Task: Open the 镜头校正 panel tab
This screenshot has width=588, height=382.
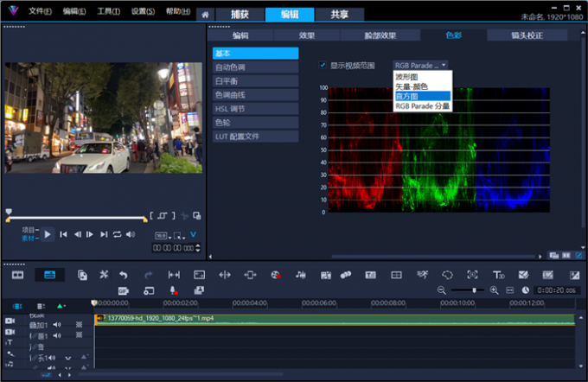Action: point(527,35)
